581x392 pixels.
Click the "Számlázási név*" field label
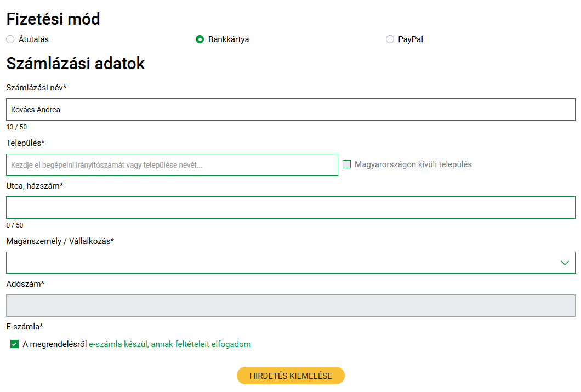[x=36, y=88]
